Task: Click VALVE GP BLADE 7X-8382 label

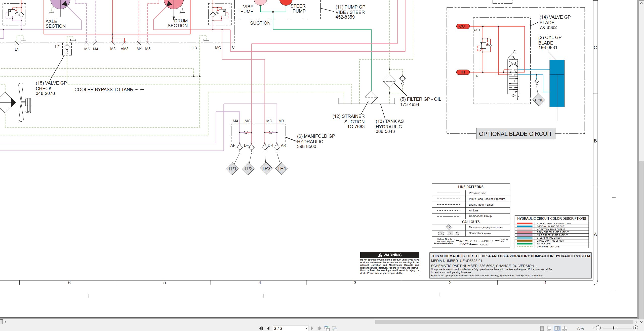Action: click(x=555, y=22)
